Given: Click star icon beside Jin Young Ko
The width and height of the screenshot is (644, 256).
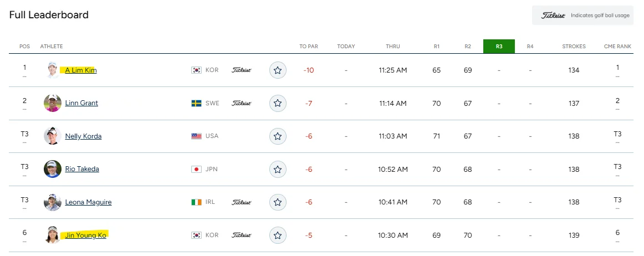Looking at the screenshot, I should [x=278, y=235].
